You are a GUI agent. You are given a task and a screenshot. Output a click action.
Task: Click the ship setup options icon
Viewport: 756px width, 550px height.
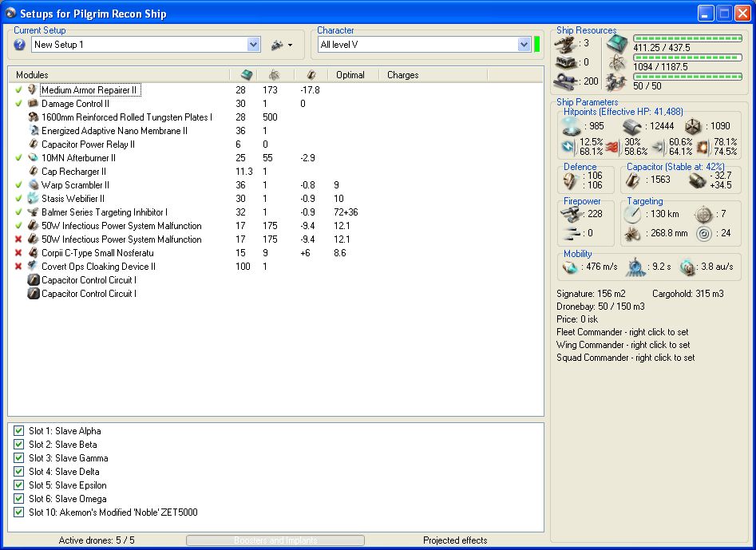[x=278, y=45]
